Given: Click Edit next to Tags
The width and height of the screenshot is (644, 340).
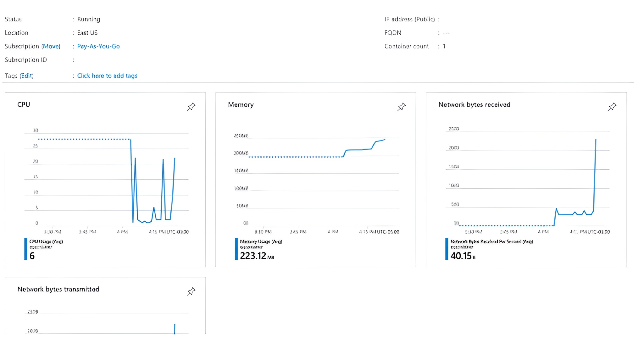Looking at the screenshot, I should (27, 76).
